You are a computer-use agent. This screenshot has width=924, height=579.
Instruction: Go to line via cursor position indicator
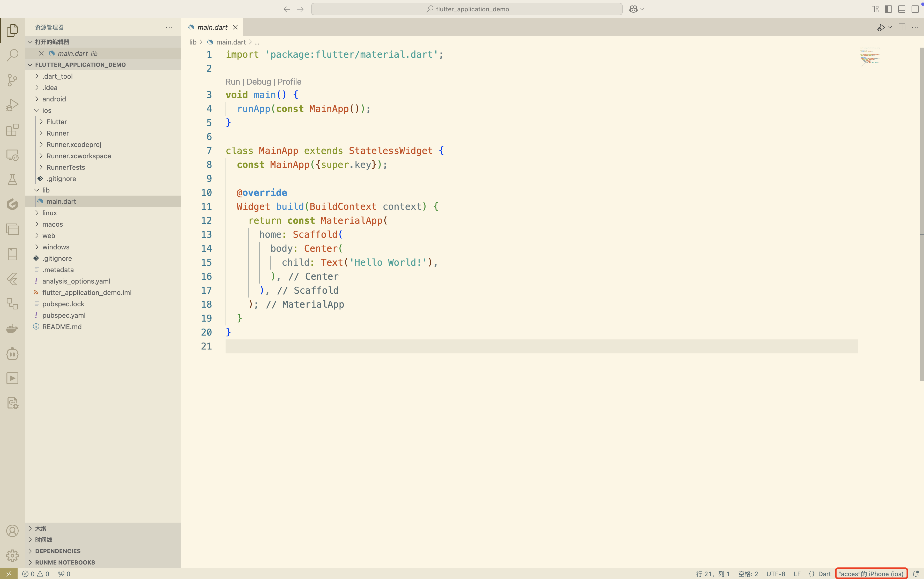(x=712, y=574)
